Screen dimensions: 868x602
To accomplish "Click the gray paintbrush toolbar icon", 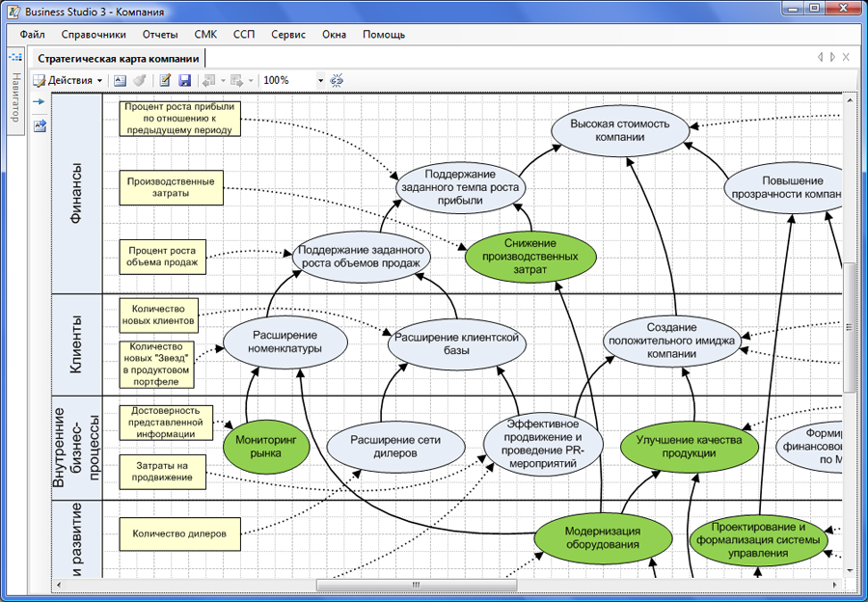I will [x=140, y=81].
